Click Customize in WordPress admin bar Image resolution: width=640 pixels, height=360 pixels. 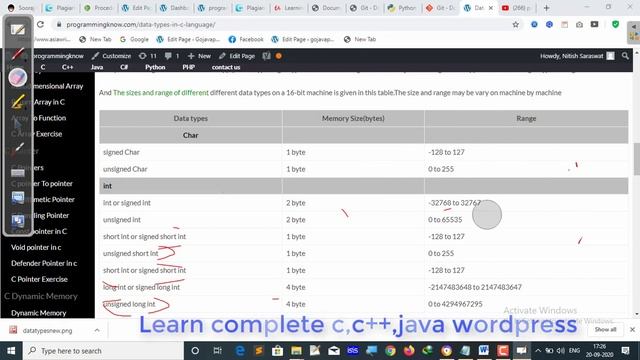coord(111,56)
